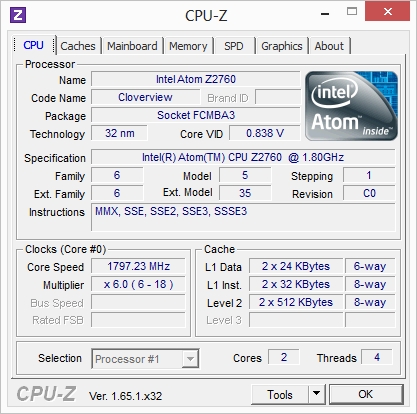Open the Mainboard tab

[132, 46]
